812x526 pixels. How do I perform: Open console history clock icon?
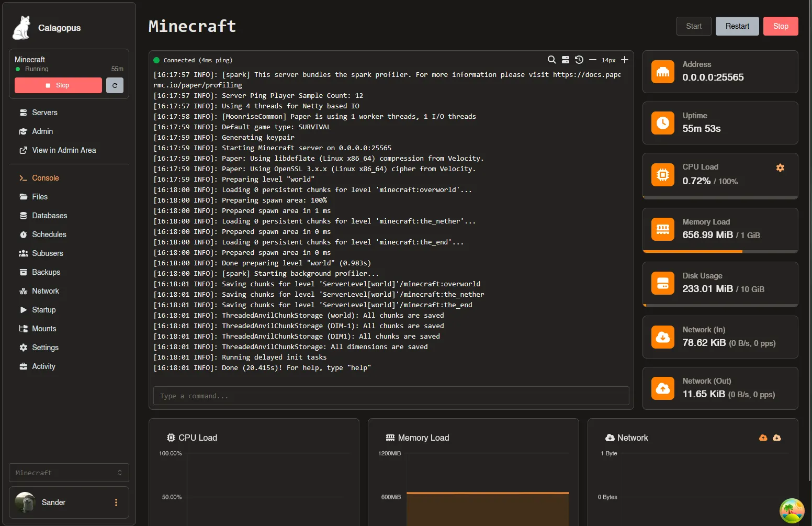click(579, 60)
